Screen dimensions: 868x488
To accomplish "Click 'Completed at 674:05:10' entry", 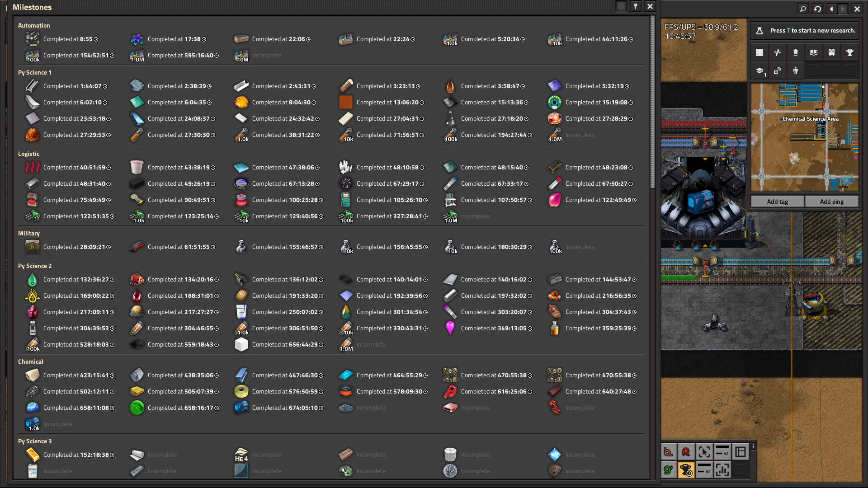I will pyautogui.click(x=288, y=408).
